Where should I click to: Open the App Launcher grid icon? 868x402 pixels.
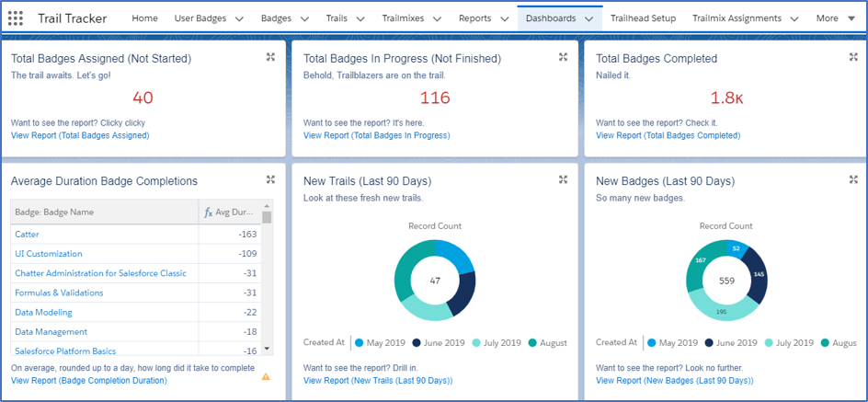tap(16, 18)
